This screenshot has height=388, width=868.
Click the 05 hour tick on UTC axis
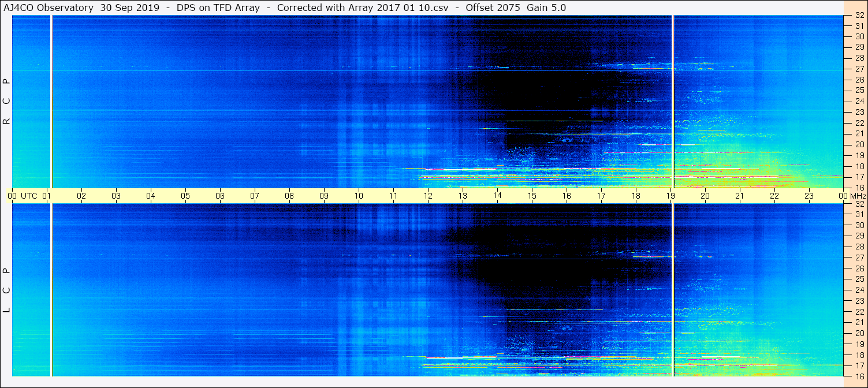point(185,196)
